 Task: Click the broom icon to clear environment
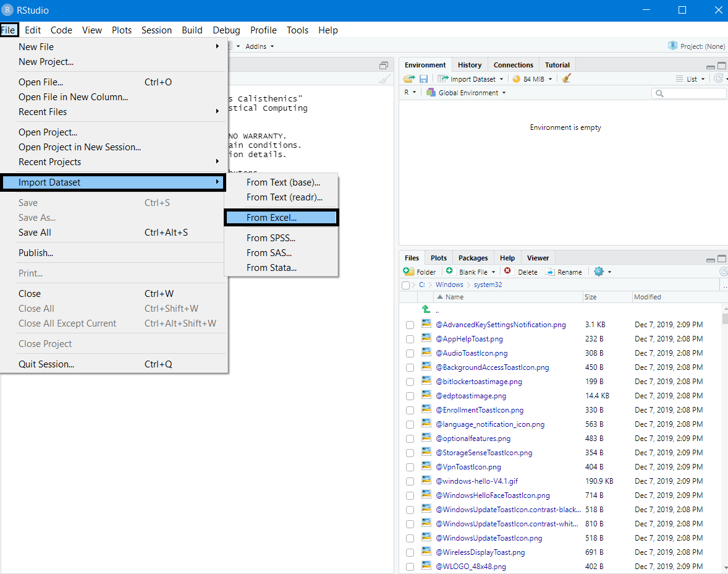[565, 79]
